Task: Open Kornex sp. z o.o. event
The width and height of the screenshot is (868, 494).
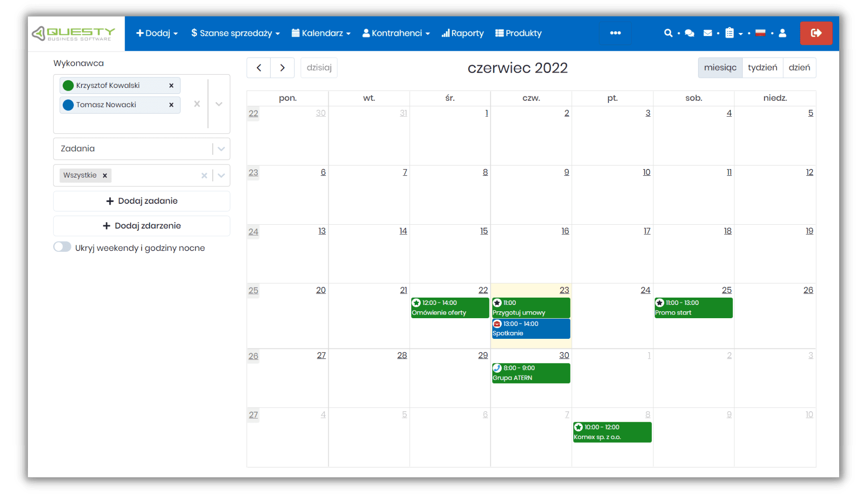Action: coord(612,432)
